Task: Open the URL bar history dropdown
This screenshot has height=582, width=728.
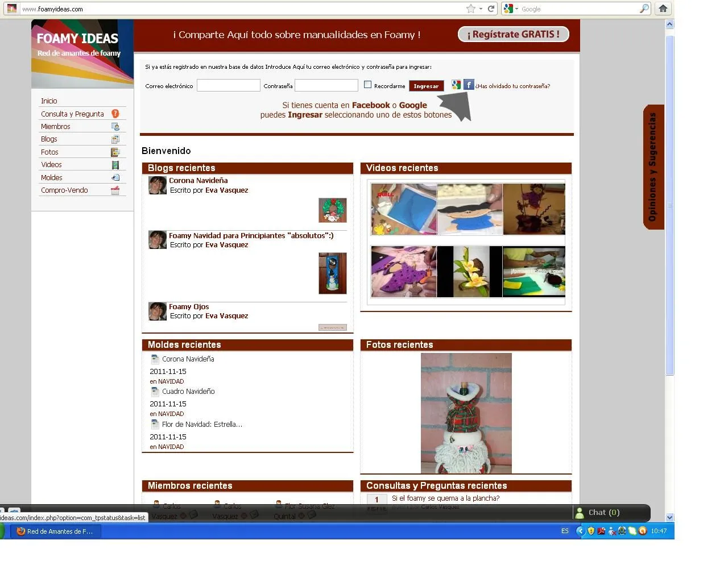Action: 481,9
